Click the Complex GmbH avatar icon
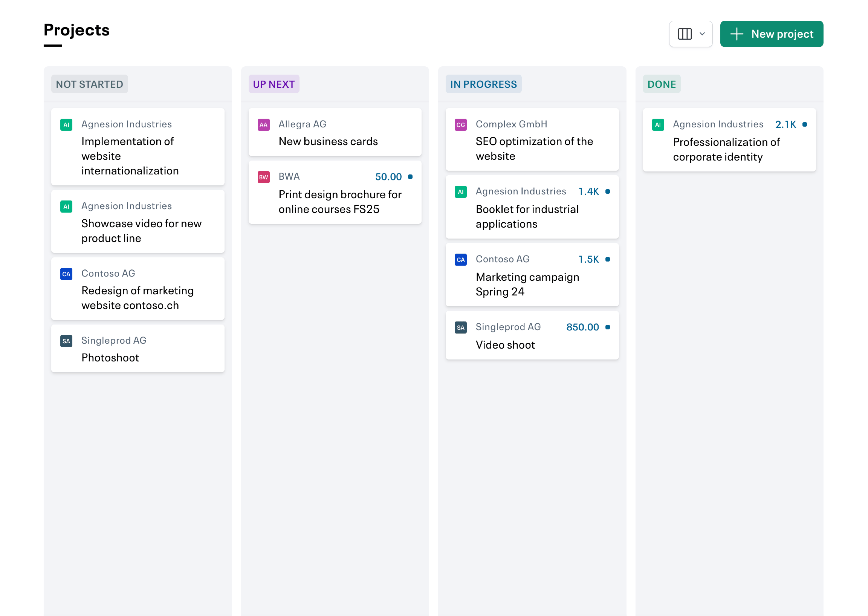Viewport: 868px width, 616px height. coord(461,125)
